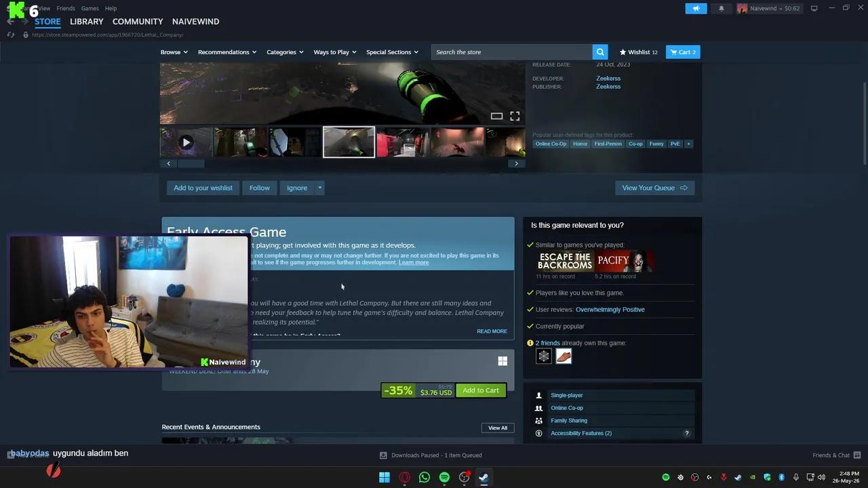
Task: Select the STORE tab
Action: tap(47, 22)
